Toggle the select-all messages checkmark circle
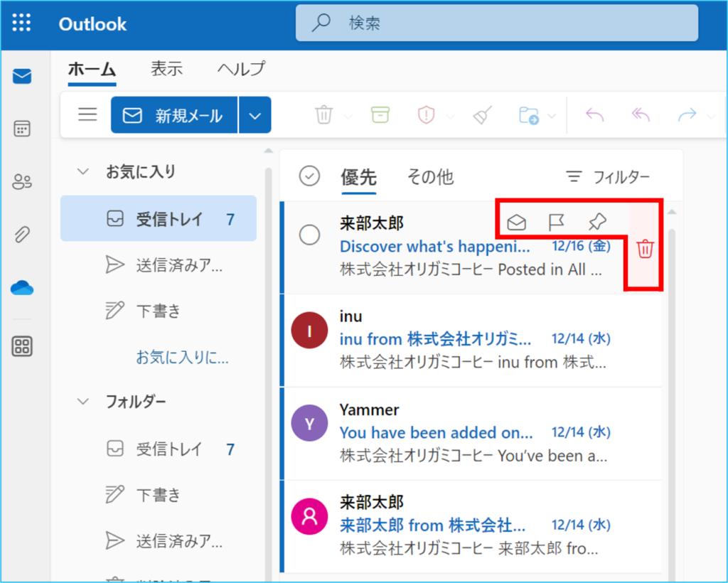This screenshot has height=583, width=728. tap(309, 176)
